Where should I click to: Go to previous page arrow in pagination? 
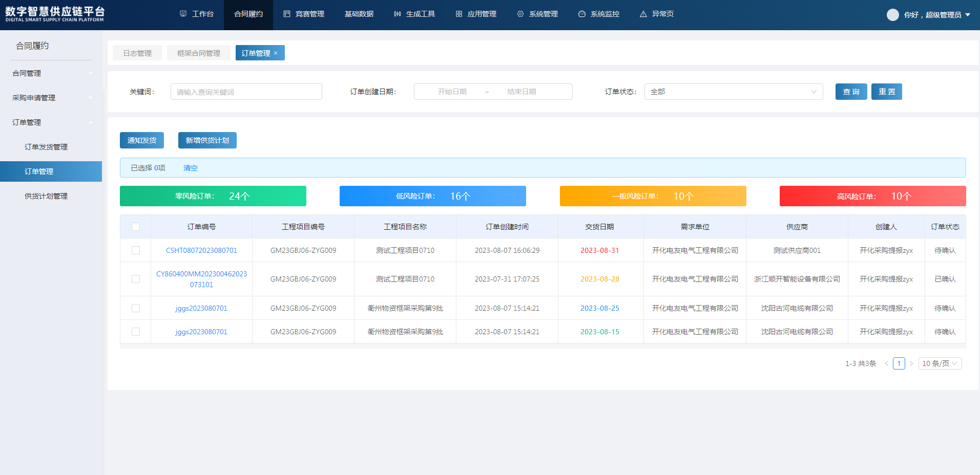[887, 363]
